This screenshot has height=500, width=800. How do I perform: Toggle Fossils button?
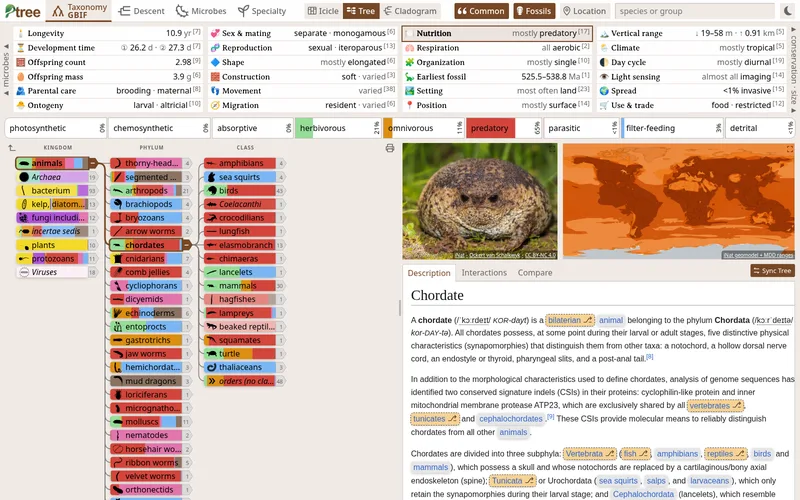[x=534, y=11]
